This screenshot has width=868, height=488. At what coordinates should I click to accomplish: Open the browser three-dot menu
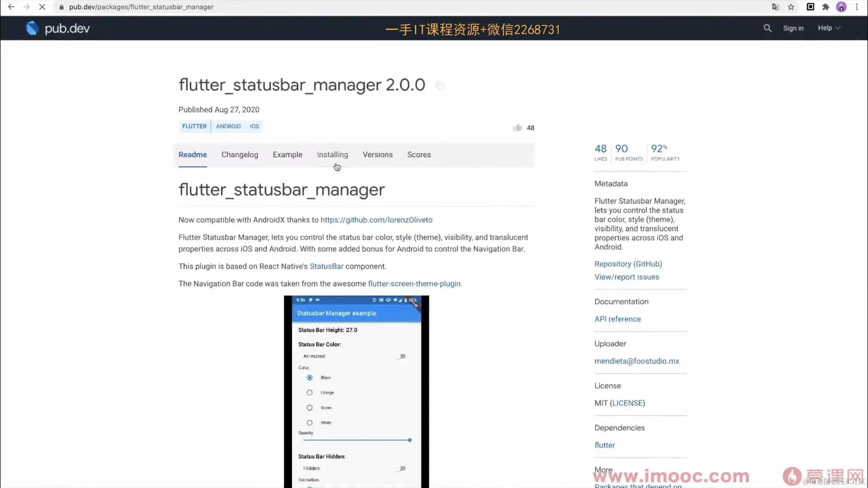857,7
